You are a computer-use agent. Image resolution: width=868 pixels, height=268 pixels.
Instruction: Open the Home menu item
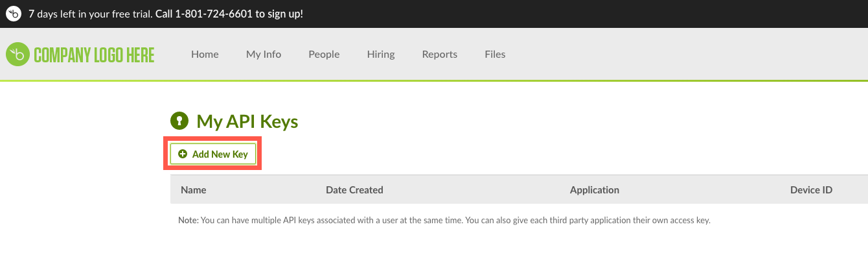tap(205, 55)
